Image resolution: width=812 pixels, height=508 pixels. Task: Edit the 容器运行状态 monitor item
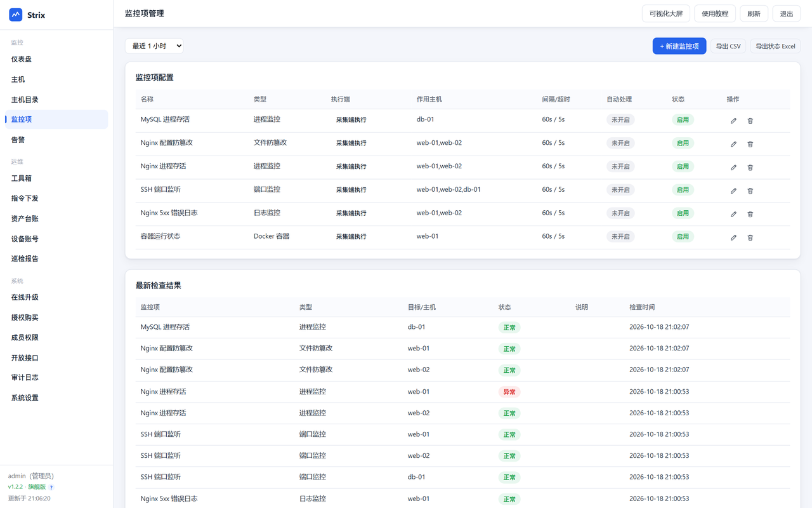click(x=733, y=237)
